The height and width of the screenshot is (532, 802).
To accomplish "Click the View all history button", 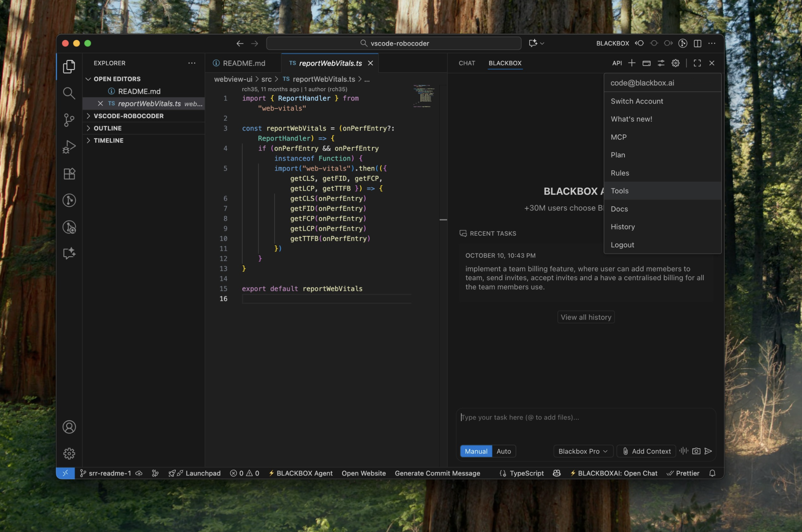I will pos(586,317).
